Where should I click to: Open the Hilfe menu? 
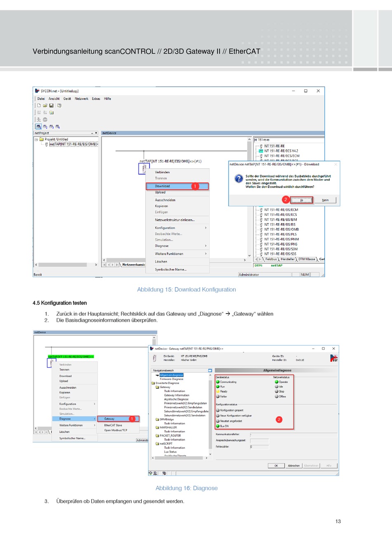point(108,99)
